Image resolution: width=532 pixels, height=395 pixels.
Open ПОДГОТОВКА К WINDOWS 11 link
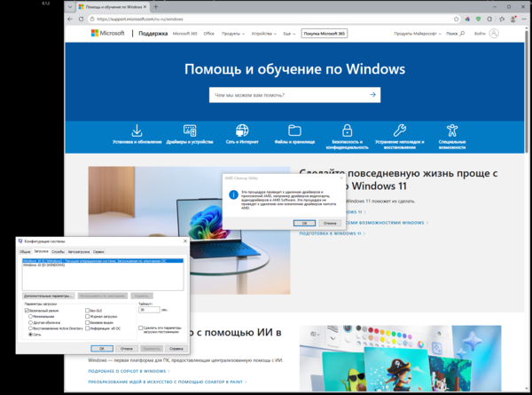(x=332, y=233)
